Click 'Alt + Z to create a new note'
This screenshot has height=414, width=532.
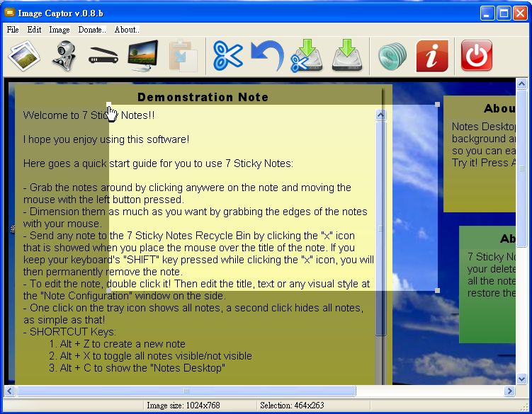click(123, 344)
